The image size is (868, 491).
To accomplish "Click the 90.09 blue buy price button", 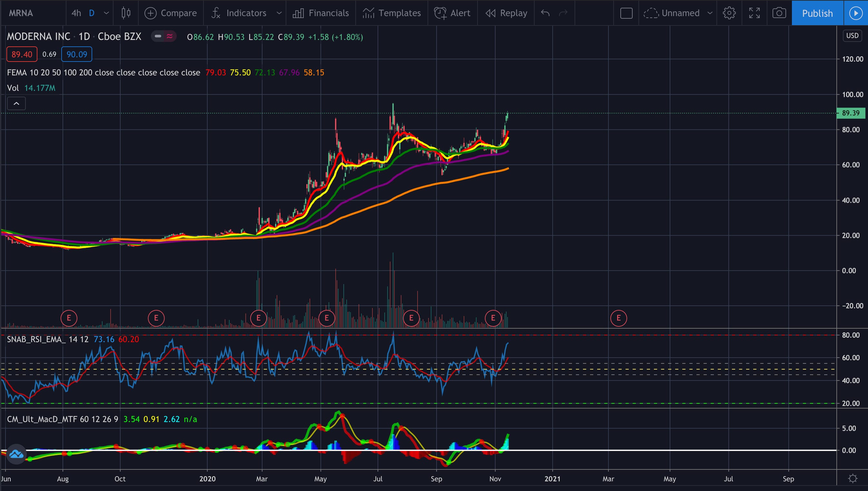I will (77, 54).
